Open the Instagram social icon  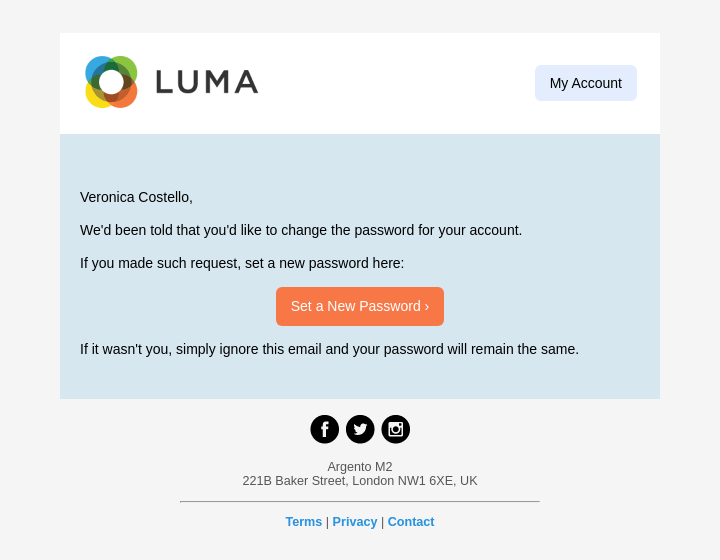396,429
